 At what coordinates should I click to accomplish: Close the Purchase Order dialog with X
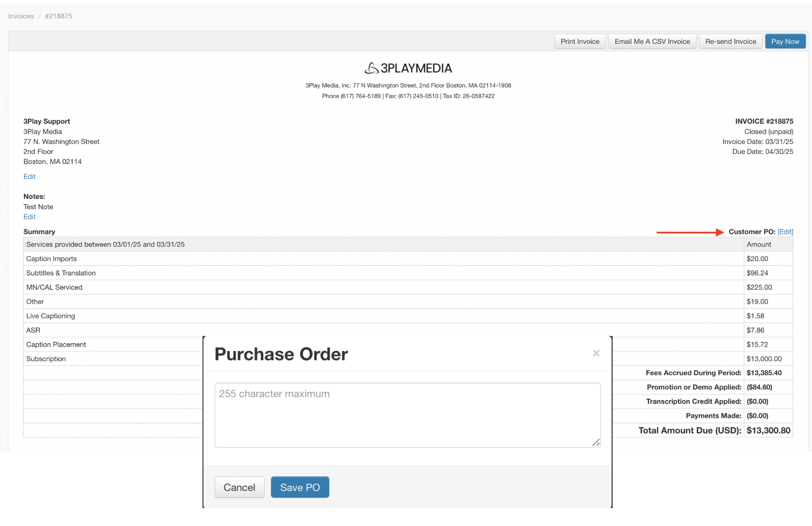pyautogui.click(x=596, y=353)
